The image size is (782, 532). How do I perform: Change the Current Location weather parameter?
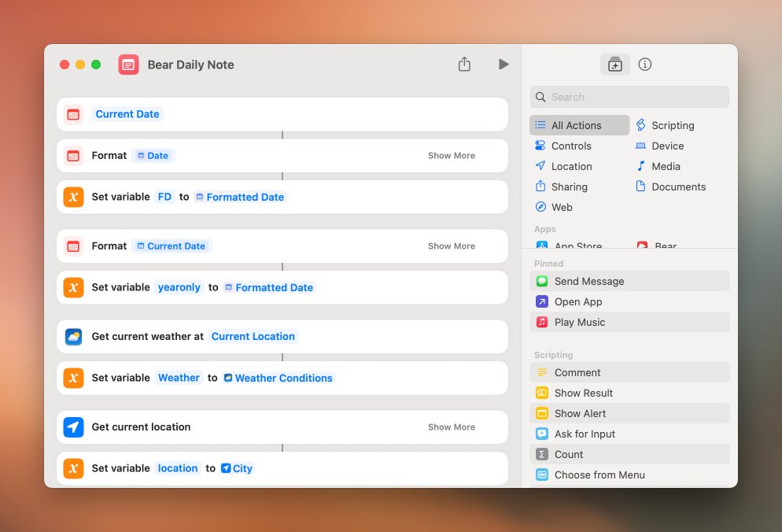pos(253,336)
